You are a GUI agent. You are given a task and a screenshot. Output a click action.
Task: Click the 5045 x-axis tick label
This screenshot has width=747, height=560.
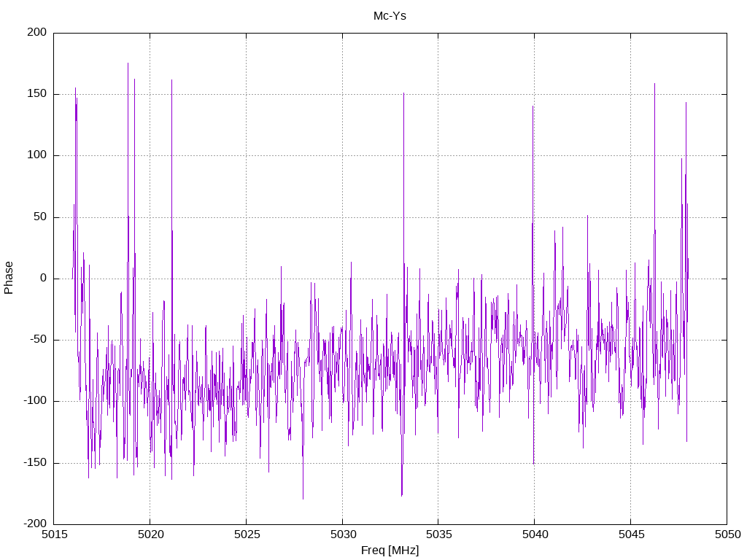click(x=632, y=534)
